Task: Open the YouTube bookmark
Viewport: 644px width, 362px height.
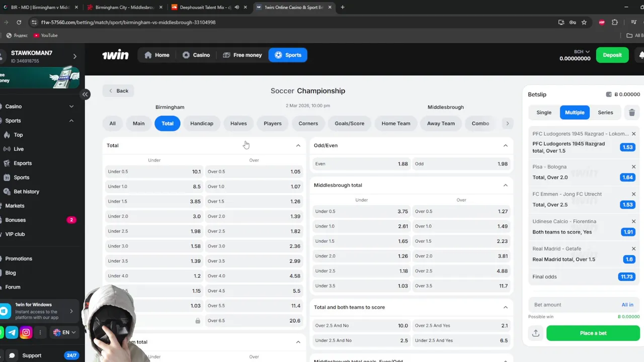Action: point(45,35)
